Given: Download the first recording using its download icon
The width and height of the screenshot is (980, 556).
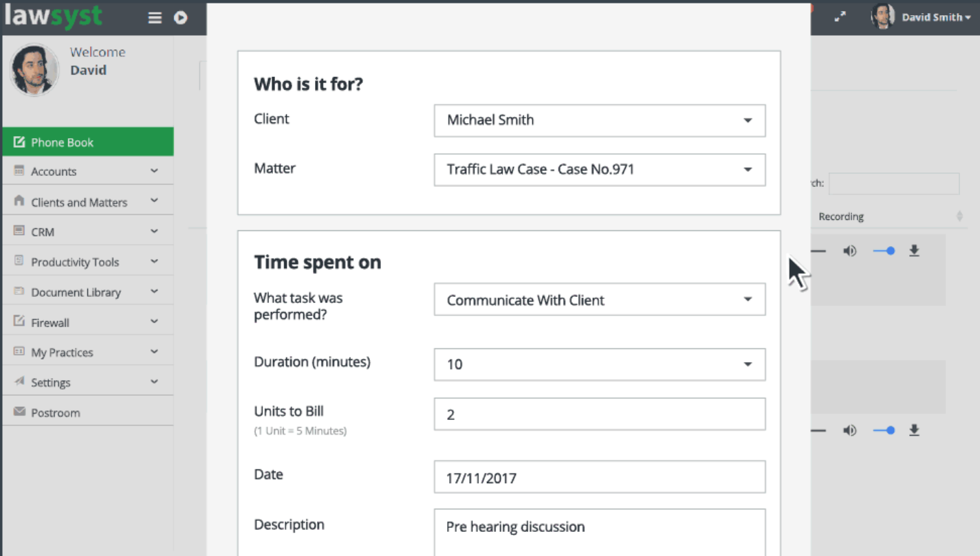Looking at the screenshot, I should (x=914, y=252).
